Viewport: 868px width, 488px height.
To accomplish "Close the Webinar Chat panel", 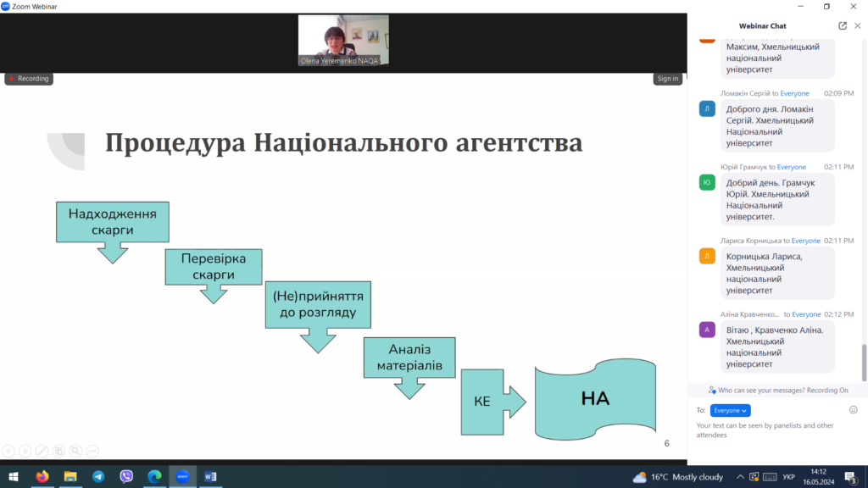I will pyautogui.click(x=857, y=25).
